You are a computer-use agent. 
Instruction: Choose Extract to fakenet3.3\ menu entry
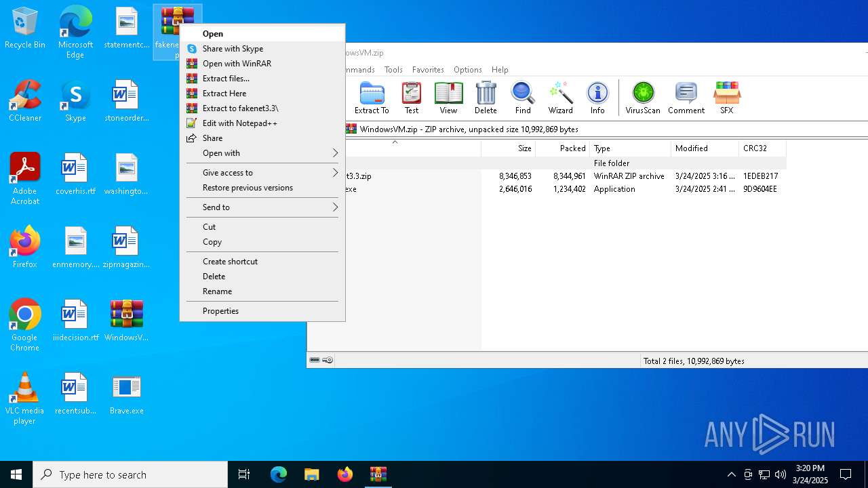[262, 108]
